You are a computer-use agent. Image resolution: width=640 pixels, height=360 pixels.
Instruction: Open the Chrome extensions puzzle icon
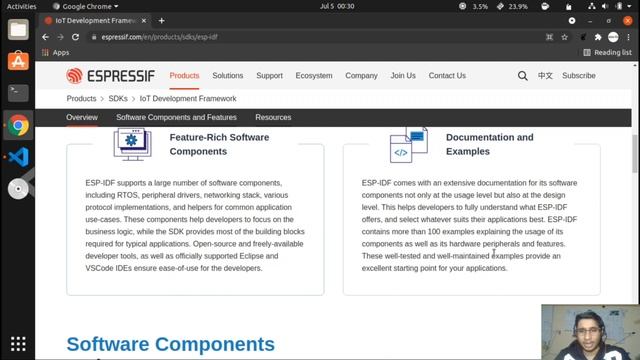(x=598, y=37)
